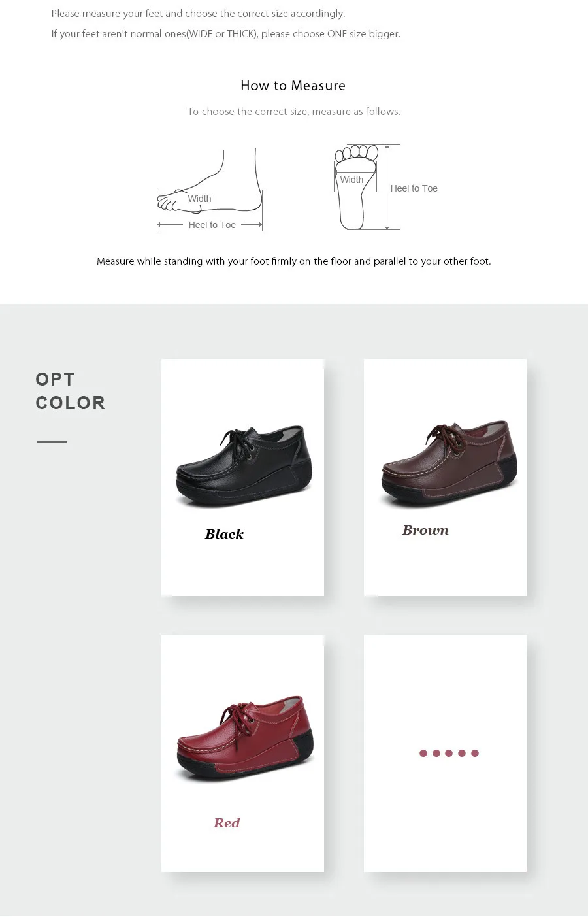Click the Width label on side-view foot
This screenshot has width=588, height=917.
coord(199,199)
